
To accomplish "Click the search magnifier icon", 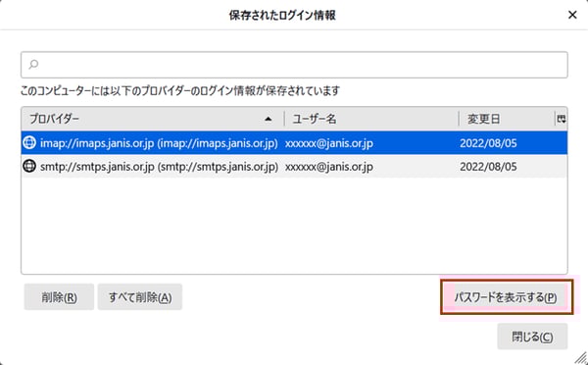I will 33,65.
